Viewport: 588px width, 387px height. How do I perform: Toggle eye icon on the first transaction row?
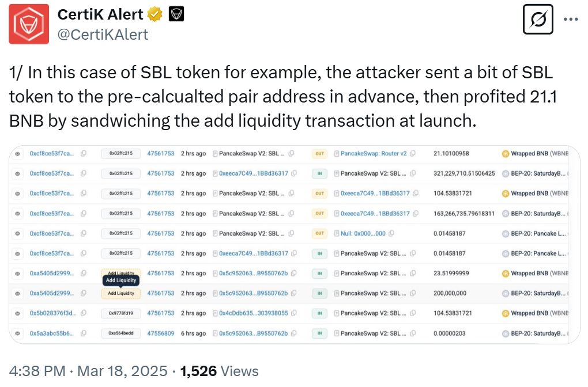(x=18, y=154)
